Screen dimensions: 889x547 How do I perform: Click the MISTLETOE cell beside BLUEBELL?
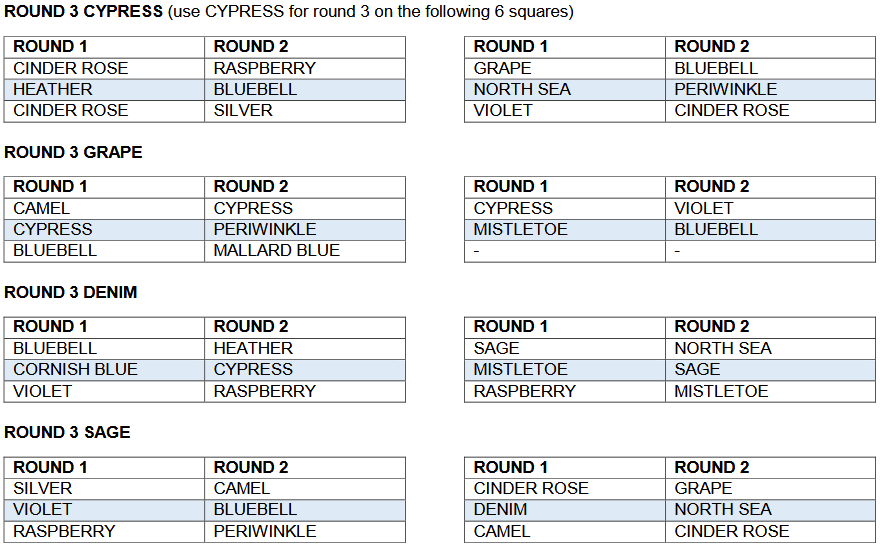(520, 229)
